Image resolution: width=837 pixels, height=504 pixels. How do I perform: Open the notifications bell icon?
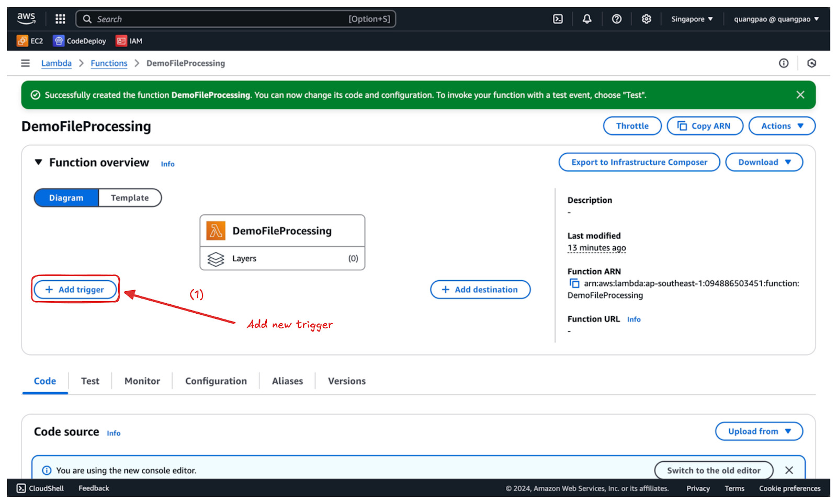[587, 19]
